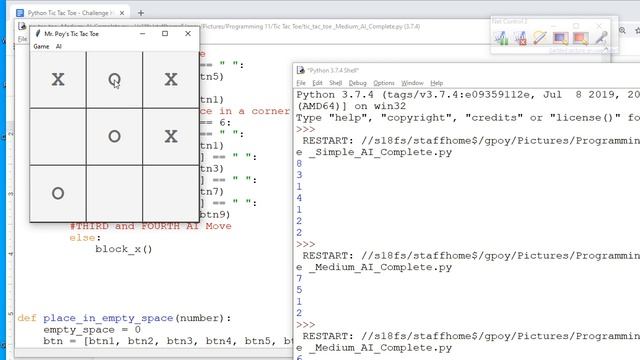Open the Game menu in Tic Tac Toe

click(x=41, y=47)
